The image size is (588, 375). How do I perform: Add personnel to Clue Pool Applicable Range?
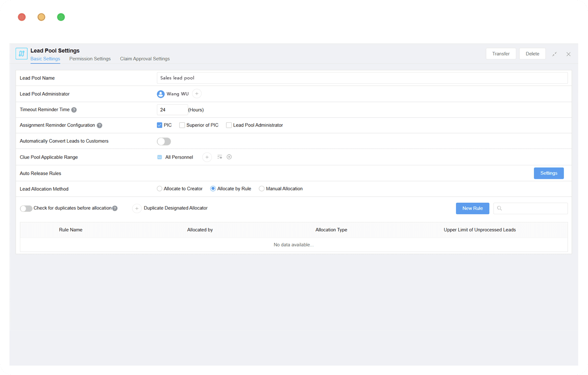click(207, 157)
